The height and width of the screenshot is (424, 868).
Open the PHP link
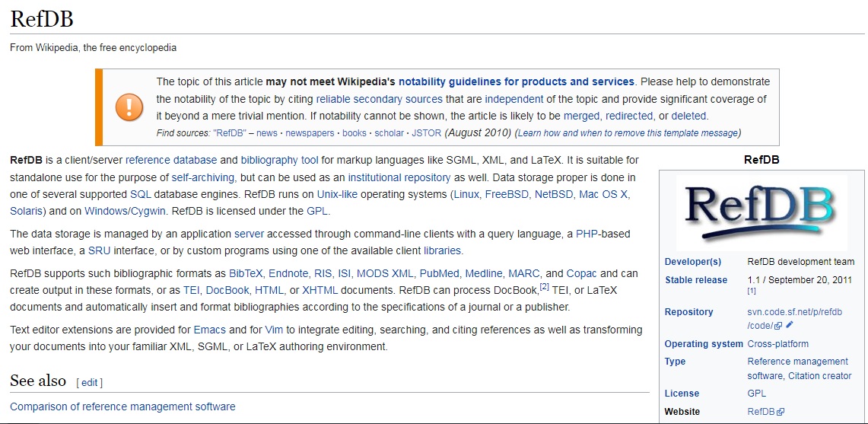(587, 234)
